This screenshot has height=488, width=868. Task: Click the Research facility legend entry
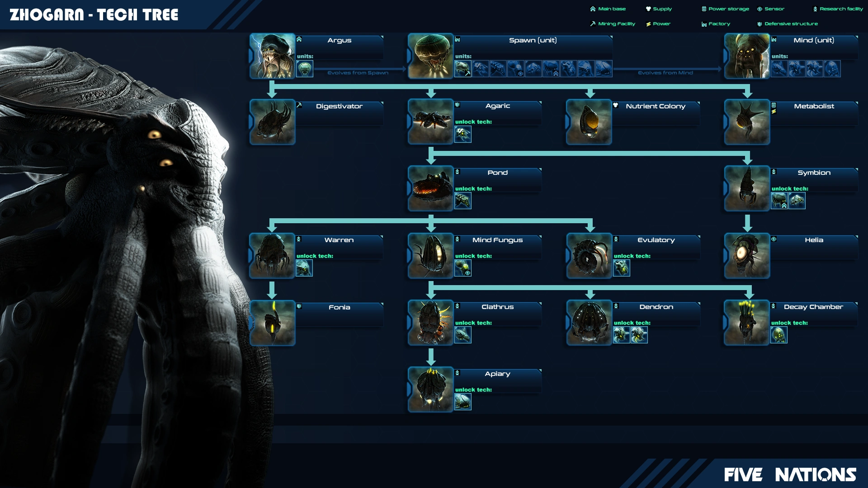(838, 9)
